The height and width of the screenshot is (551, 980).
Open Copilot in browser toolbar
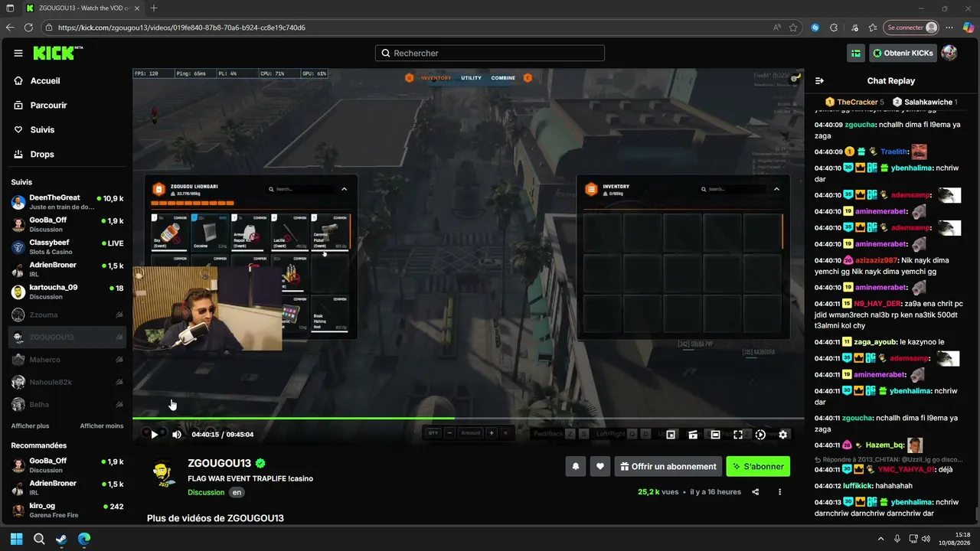pyautogui.click(x=969, y=28)
